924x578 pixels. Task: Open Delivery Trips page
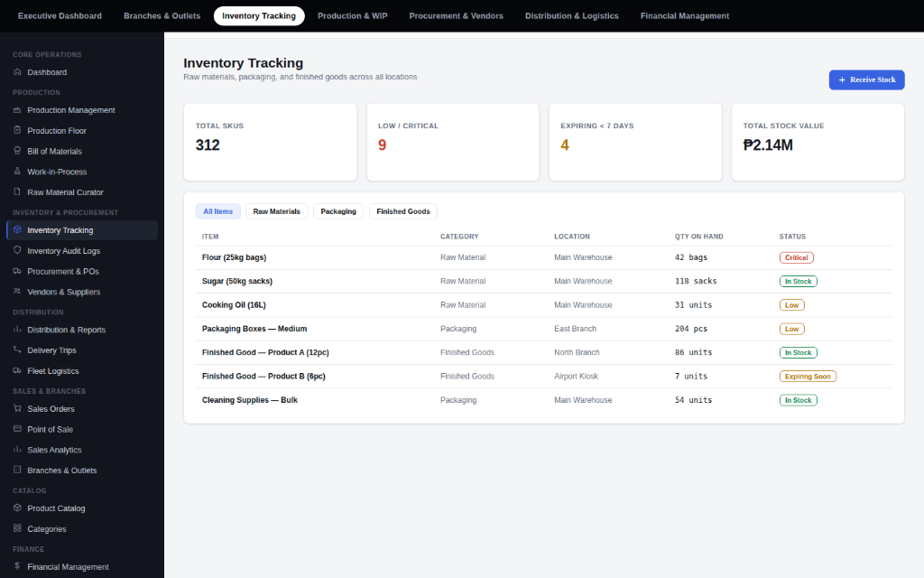click(x=82, y=350)
